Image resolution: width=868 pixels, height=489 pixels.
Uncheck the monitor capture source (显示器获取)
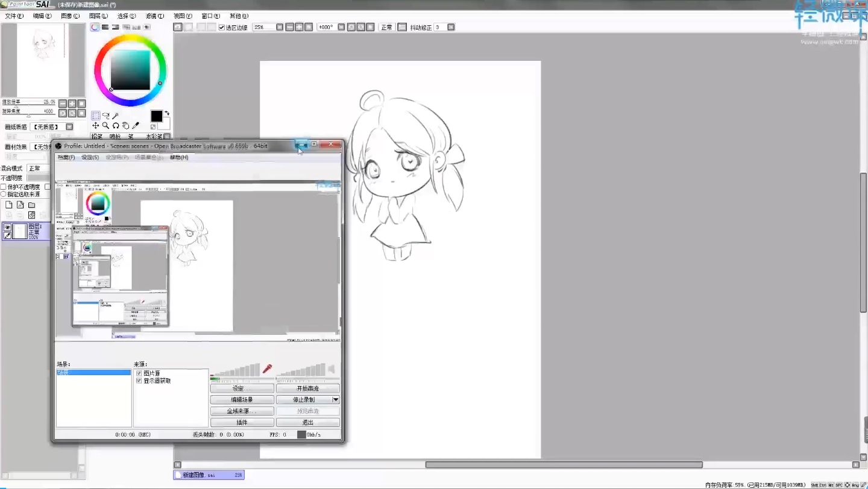pos(139,381)
